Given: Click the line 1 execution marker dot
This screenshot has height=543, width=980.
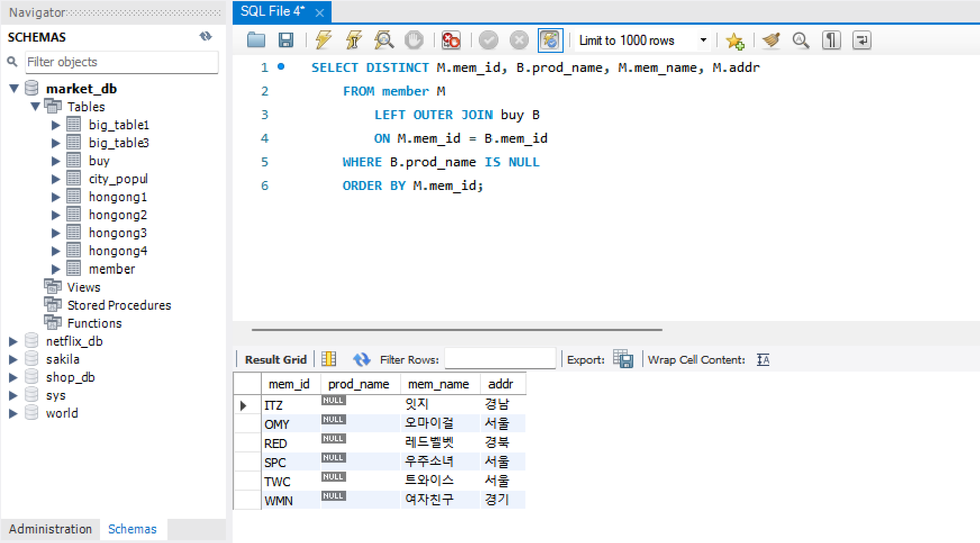Looking at the screenshot, I should 281,67.
